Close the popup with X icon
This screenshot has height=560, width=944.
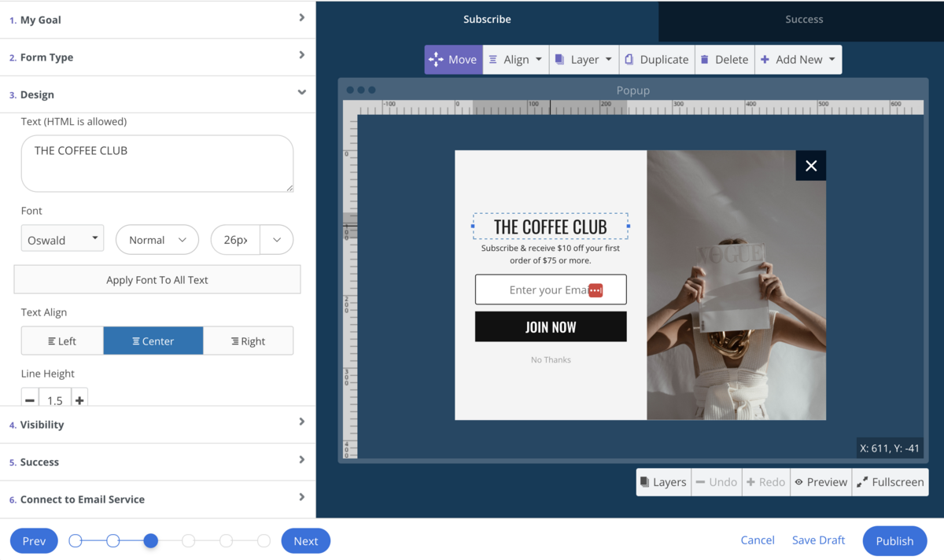811,165
